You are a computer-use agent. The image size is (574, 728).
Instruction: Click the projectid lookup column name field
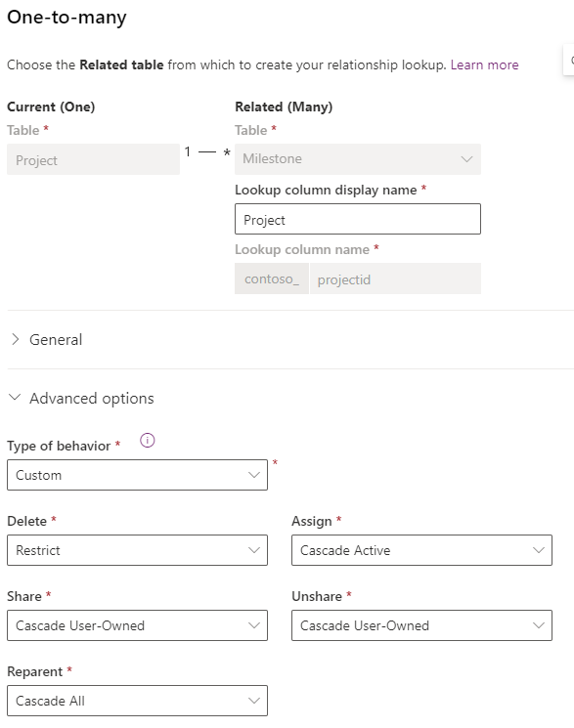(x=395, y=279)
